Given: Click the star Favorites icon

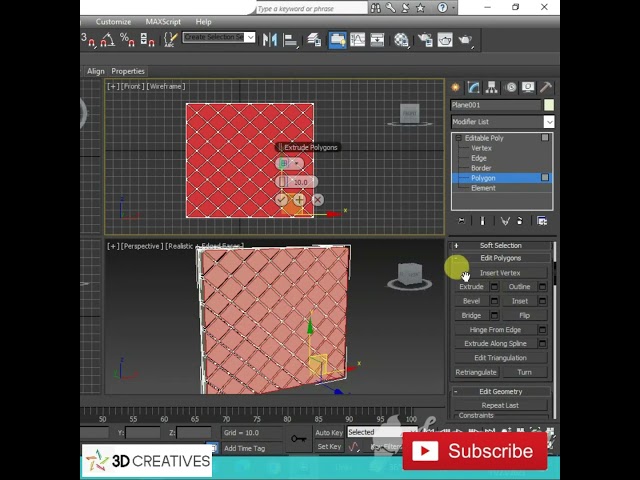Looking at the screenshot, I should pos(420,8).
